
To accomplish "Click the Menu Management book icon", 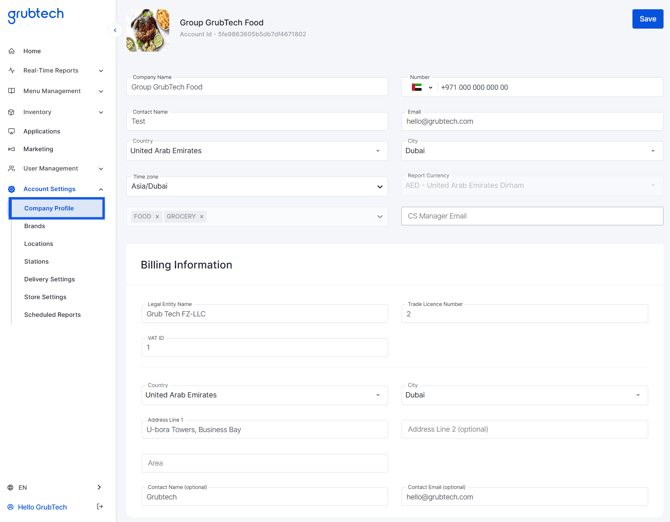I will point(12,91).
